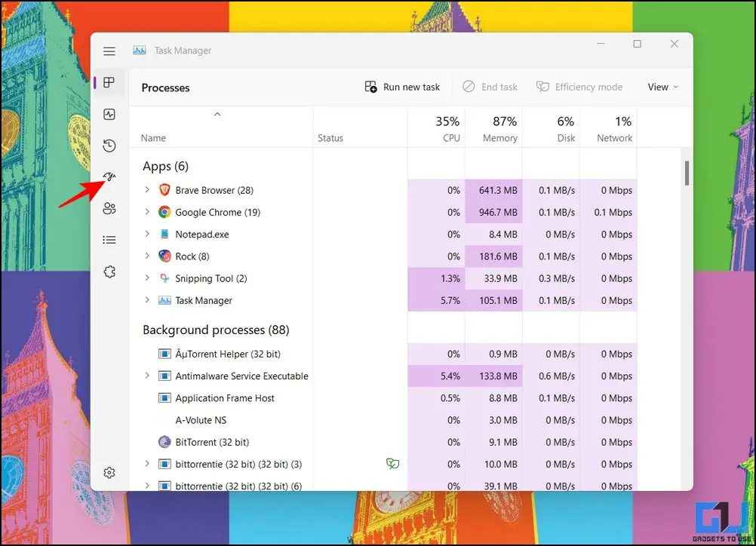Viewport: 756px width, 546px height.
Task: Click the Efficiency mode button
Action: 579,87
